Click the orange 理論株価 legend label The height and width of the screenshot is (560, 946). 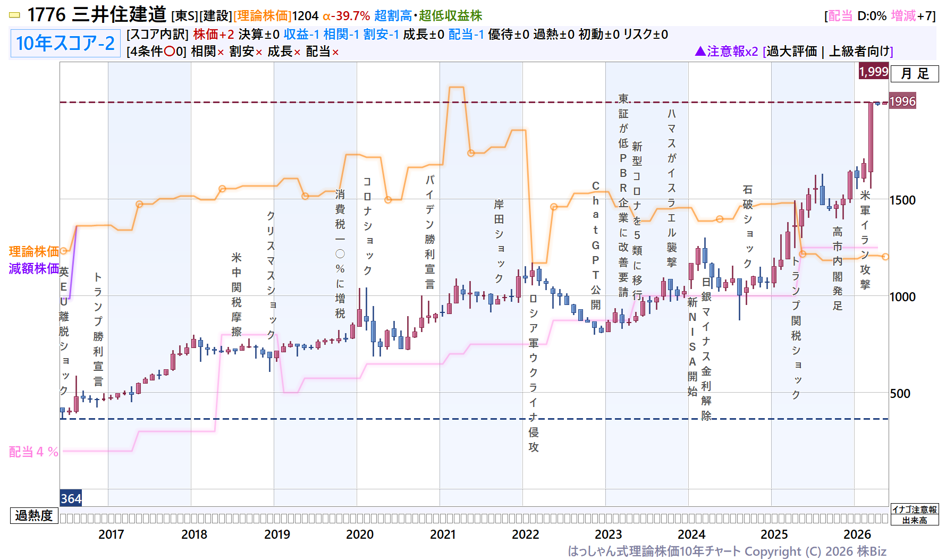point(34,251)
